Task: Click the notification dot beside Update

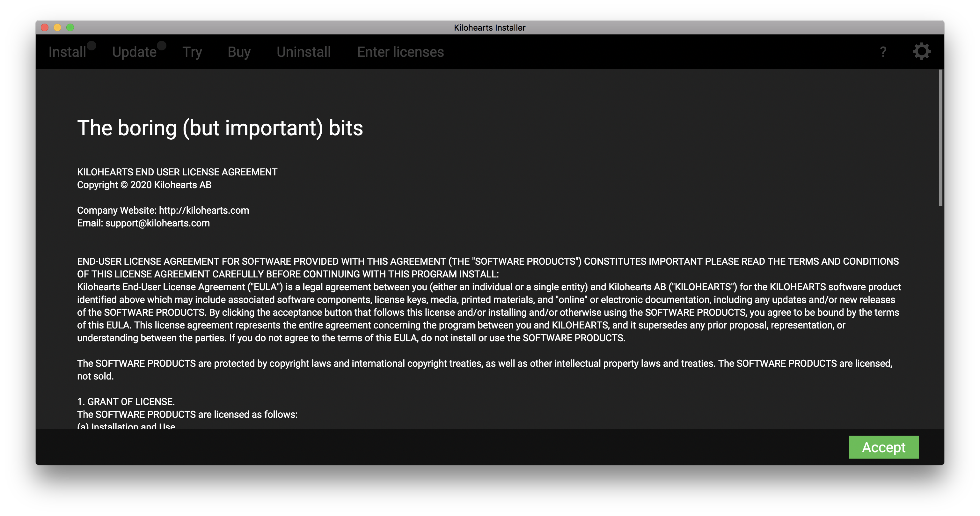Action: point(162,46)
